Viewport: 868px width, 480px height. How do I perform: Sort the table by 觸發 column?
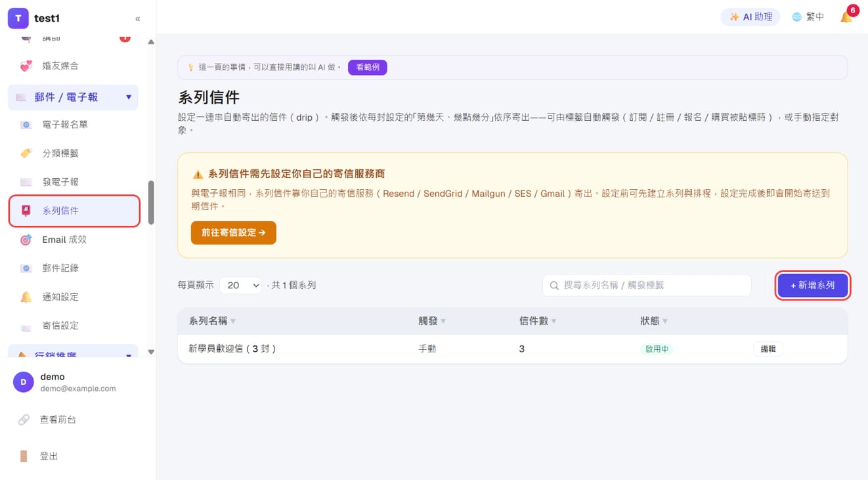432,321
